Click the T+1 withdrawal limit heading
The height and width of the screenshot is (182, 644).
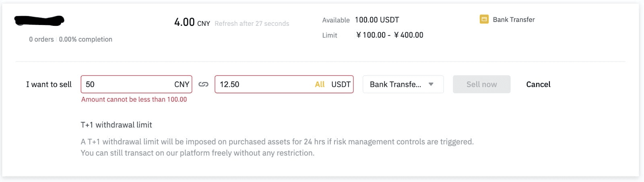pos(116,125)
